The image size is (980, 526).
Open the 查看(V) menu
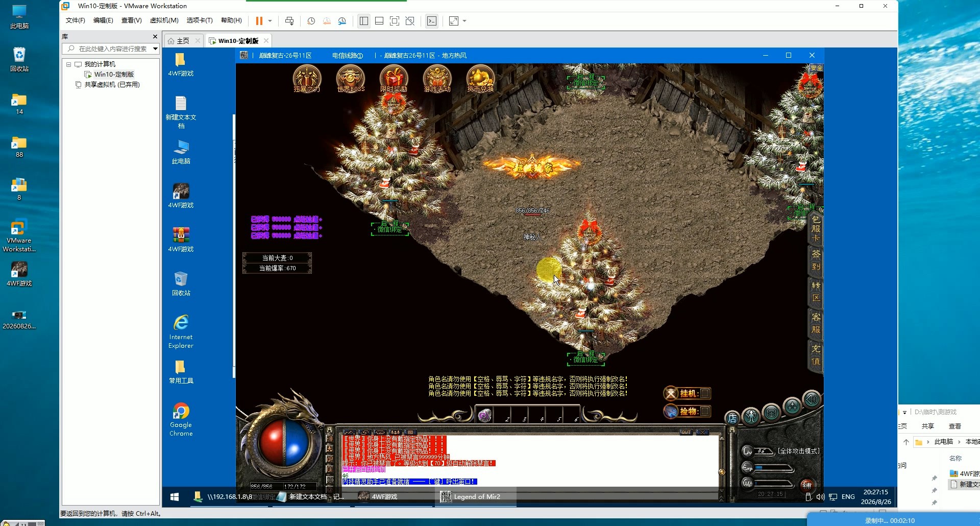pyautogui.click(x=131, y=20)
